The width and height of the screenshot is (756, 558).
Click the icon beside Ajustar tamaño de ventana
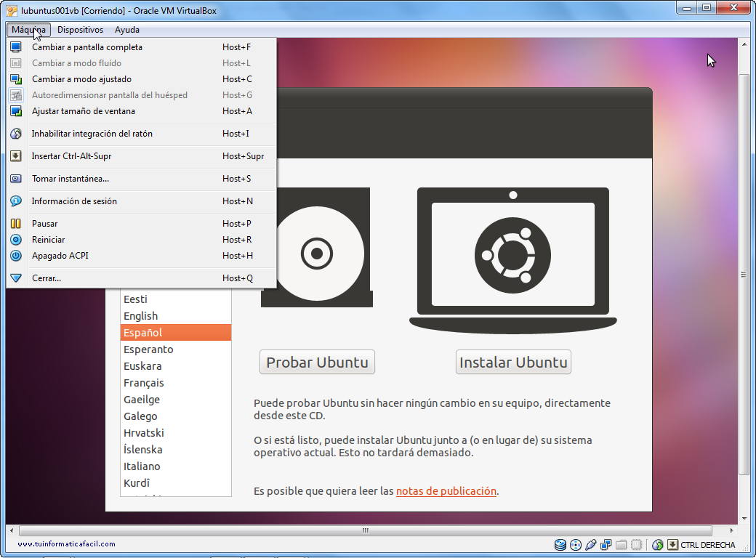coord(16,111)
